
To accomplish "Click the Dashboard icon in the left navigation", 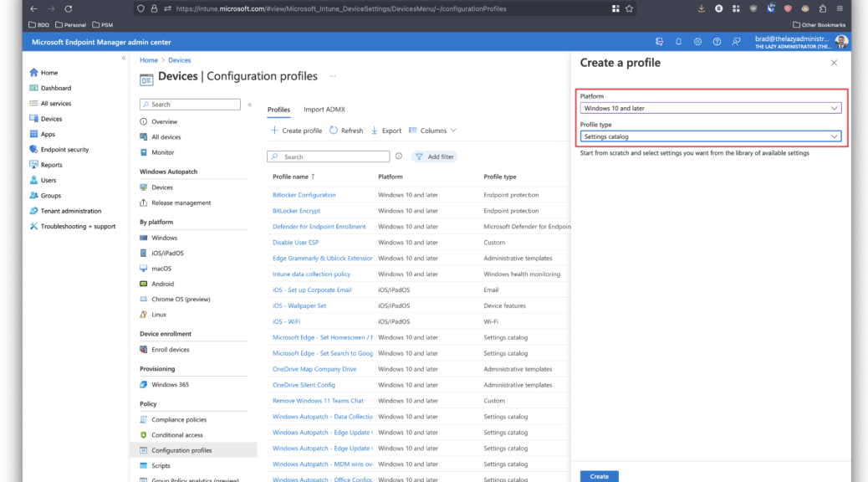I will 33,88.
